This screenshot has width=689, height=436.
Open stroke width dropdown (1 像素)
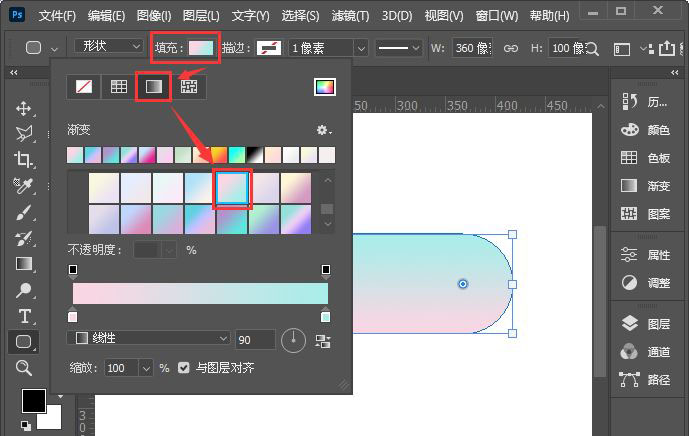point(361,48)
